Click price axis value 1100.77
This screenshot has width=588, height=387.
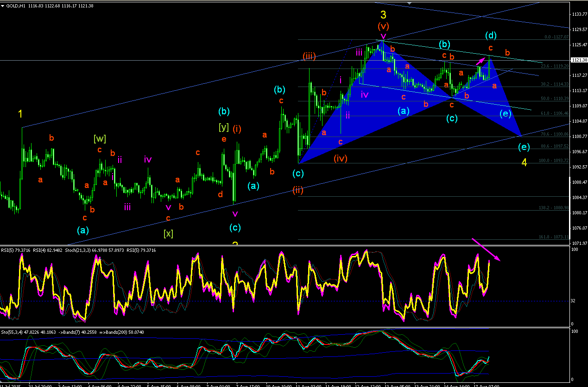pos(579,137)
